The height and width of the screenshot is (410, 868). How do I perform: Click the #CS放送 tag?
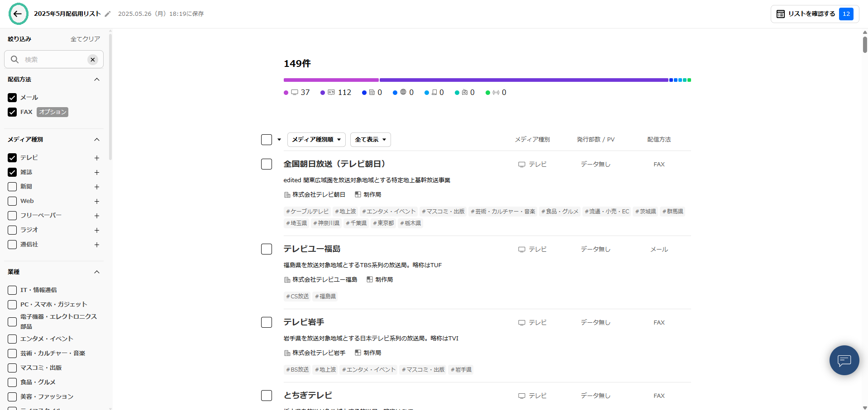click(297, 297)
